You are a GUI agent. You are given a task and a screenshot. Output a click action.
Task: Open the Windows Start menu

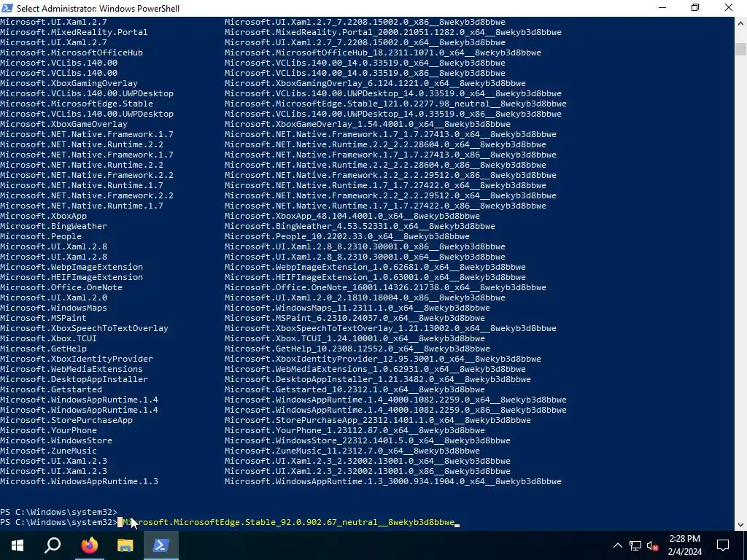(x=18, y=545)
